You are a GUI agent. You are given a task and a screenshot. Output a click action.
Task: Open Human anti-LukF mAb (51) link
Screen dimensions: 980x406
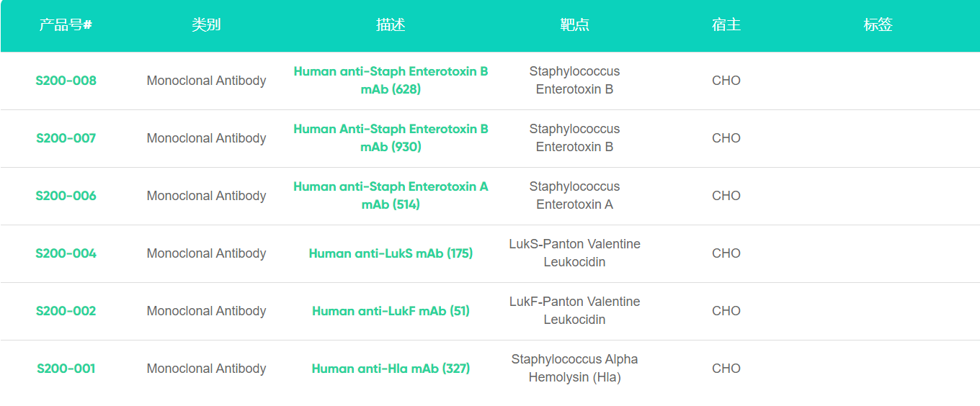coord(391,311)
